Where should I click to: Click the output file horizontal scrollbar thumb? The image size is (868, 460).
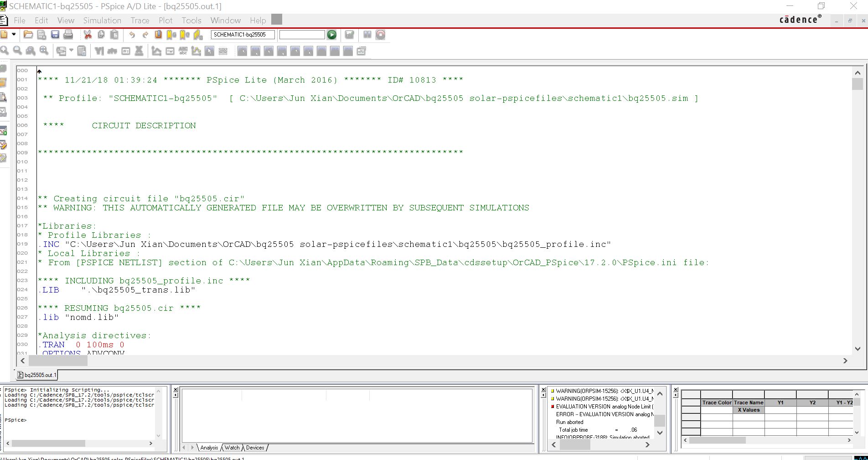[58, 361]
